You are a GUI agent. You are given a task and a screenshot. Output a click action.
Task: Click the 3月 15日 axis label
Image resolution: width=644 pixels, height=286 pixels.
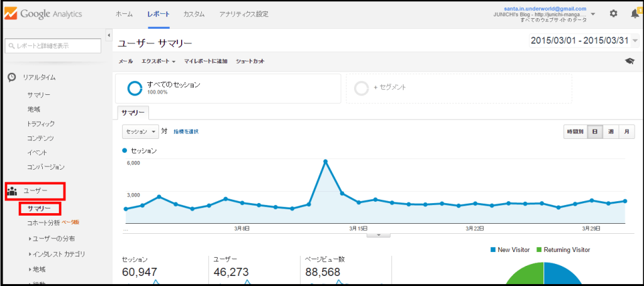pos(358,228)
